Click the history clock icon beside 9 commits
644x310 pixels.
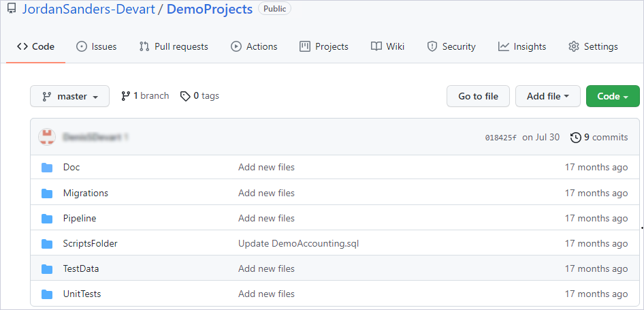576,138
